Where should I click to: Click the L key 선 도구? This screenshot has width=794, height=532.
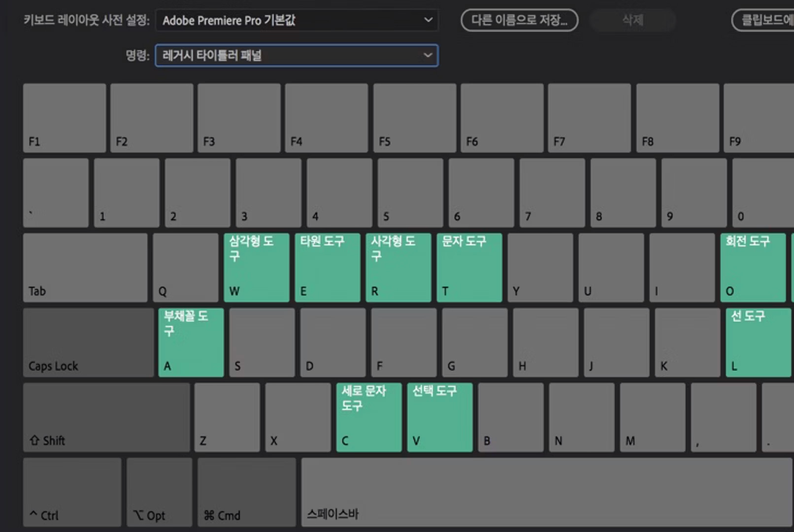(758, 342)
